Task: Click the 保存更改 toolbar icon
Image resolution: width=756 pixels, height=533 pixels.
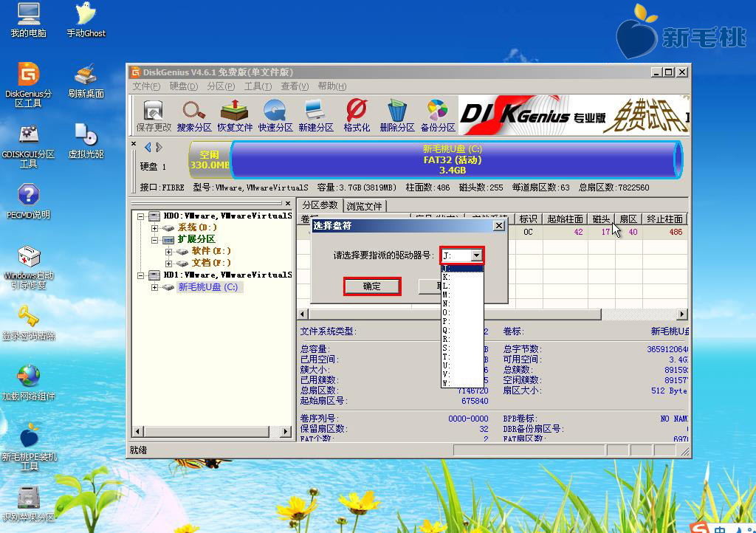Action: [x=154, y=116]
